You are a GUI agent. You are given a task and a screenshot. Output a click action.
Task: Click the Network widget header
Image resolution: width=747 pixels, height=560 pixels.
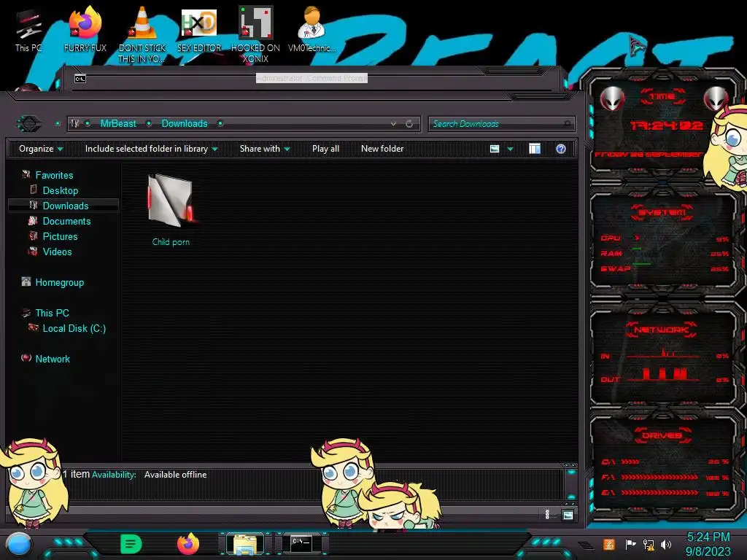(661, 330)
